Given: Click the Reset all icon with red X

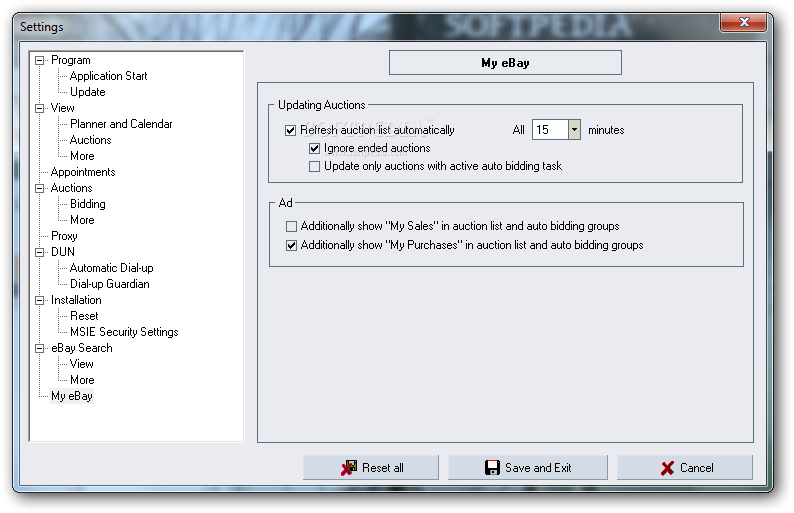Looking at the screenshot, I should tap(348, 467).
